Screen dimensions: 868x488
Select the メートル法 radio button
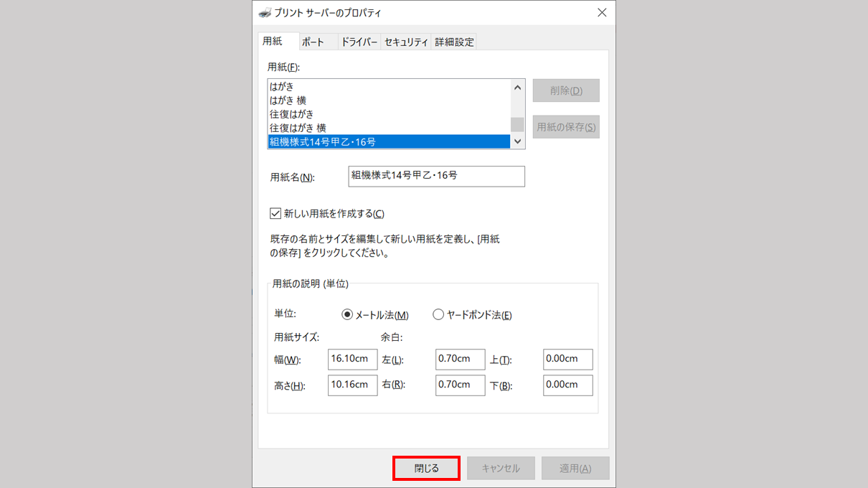pyautogui.click(x=347, y=314)
